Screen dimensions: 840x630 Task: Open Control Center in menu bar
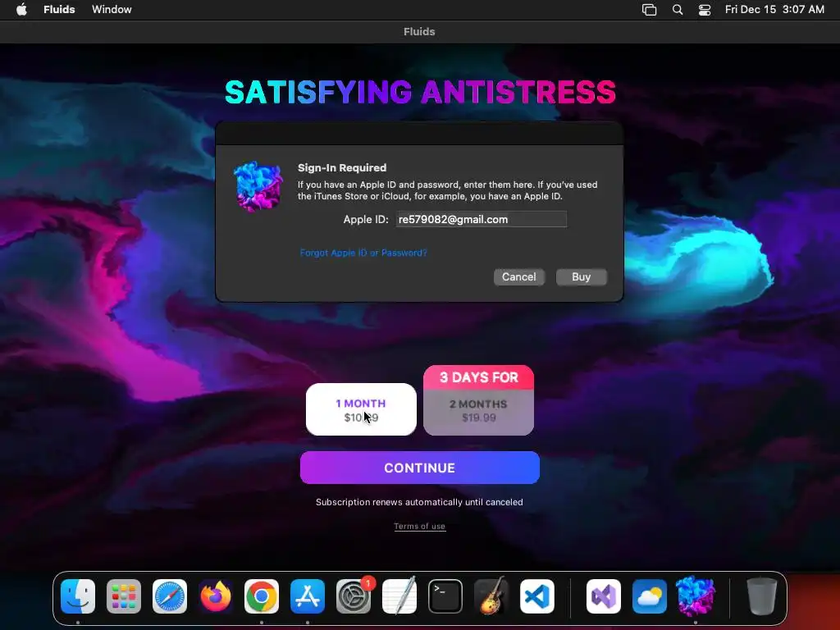pyautogui.click(x=705, y=10)
